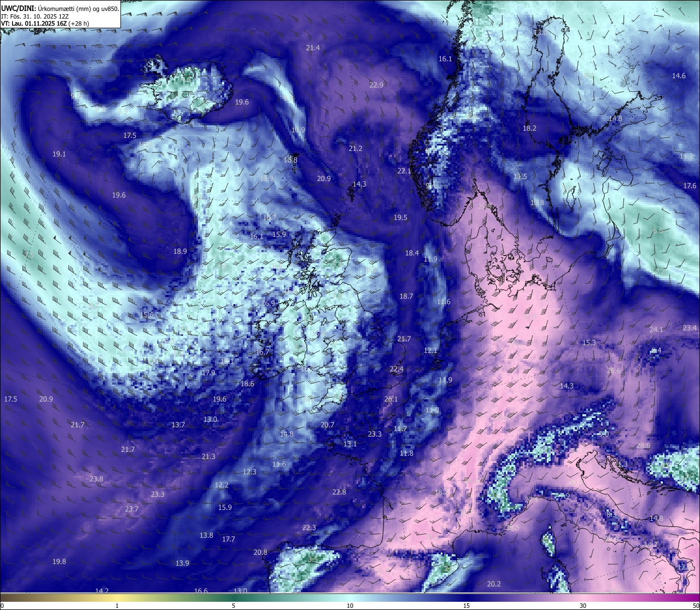Click the 19.8 value label
Viewport: 700px width, 610px height.
(59, 562)
